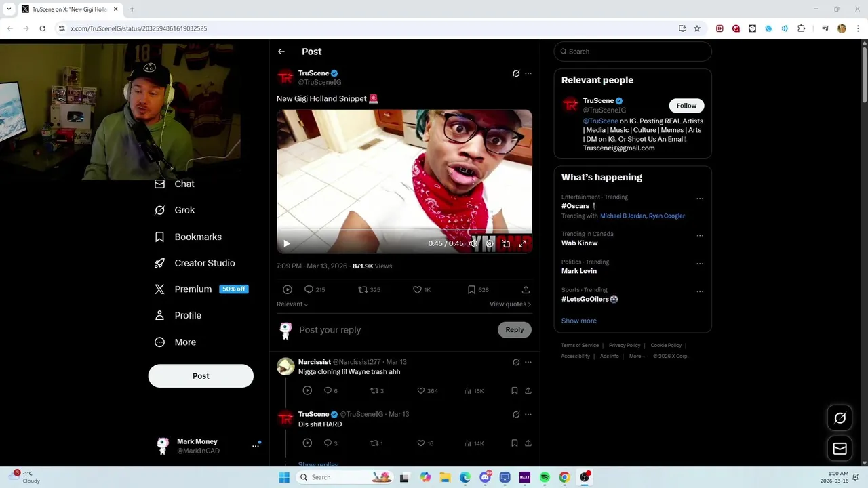Viewport: 868px width, 488px height.
Task: Click the white Post button in sidebar
Action: pyautogui.click(x=201, y=376)
